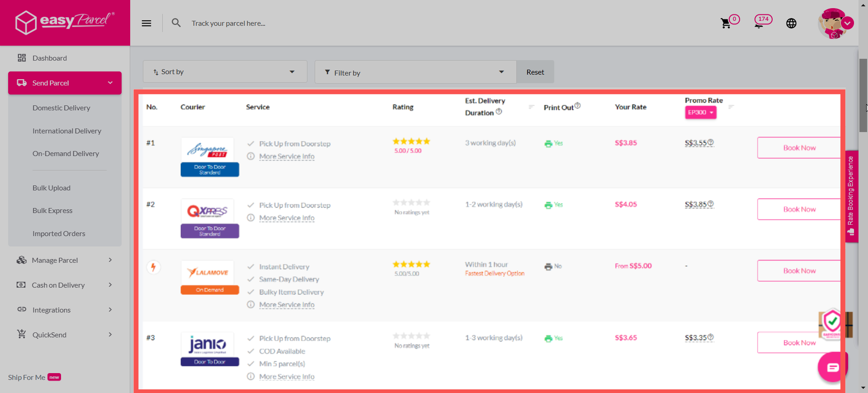
Task: Open the EP300 promo code dropdown
Action: (x=701, y=112)
